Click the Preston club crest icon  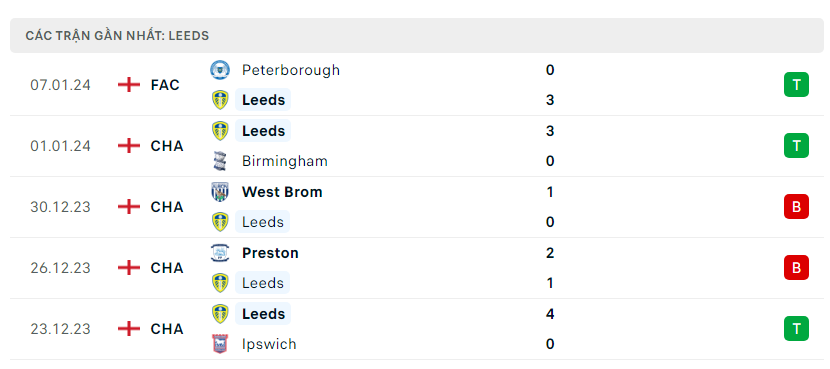[x=220, y=253]
